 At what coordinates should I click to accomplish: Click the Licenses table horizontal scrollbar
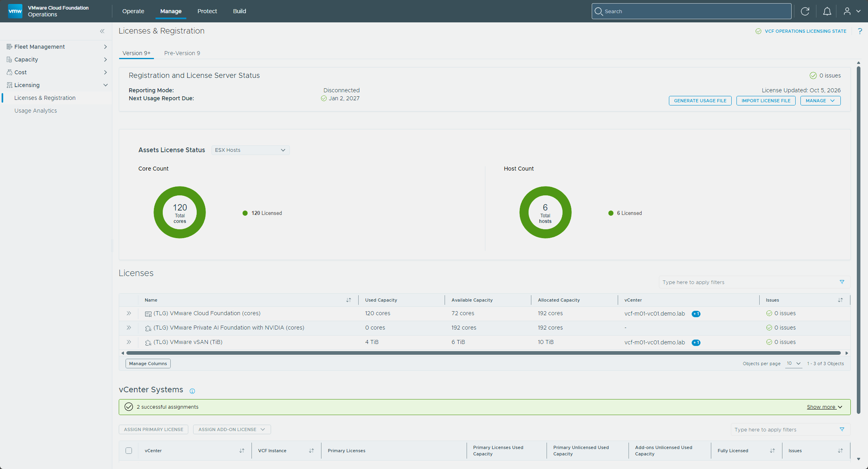[484, 353]
